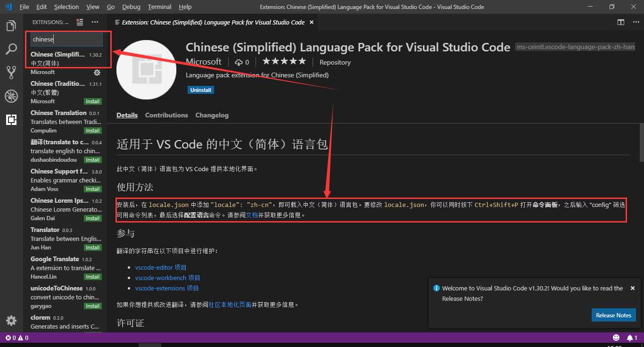Click the feedback smiley in status bar
Image resolution: width=644 pixels, height=347 pixels.
pos(616,338)
